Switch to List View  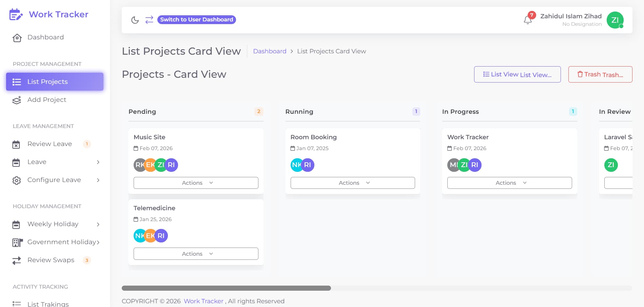click(518, 74)
